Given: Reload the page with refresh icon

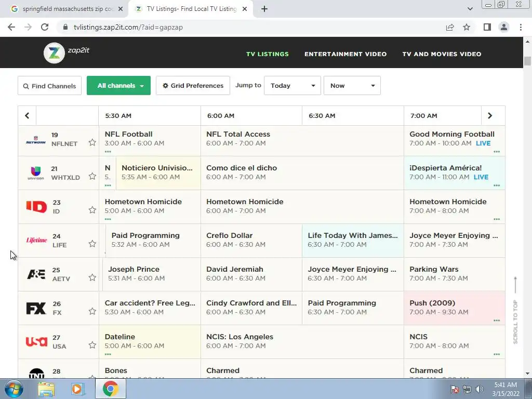Looking at the screenshot, I should pos(45,27).
